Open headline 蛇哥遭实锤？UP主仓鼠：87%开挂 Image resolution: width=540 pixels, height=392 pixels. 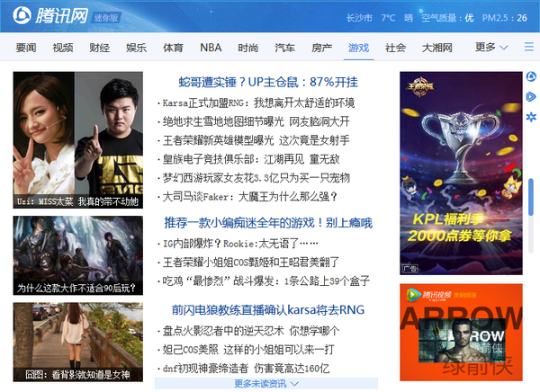(x=268, y=82)
